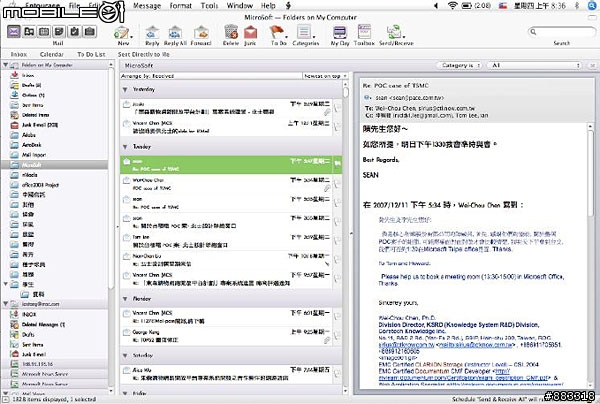Toggle flag on Alisa Wu message
The height and width of the screenshot is (404, 600).
click(x=337, y=374)
